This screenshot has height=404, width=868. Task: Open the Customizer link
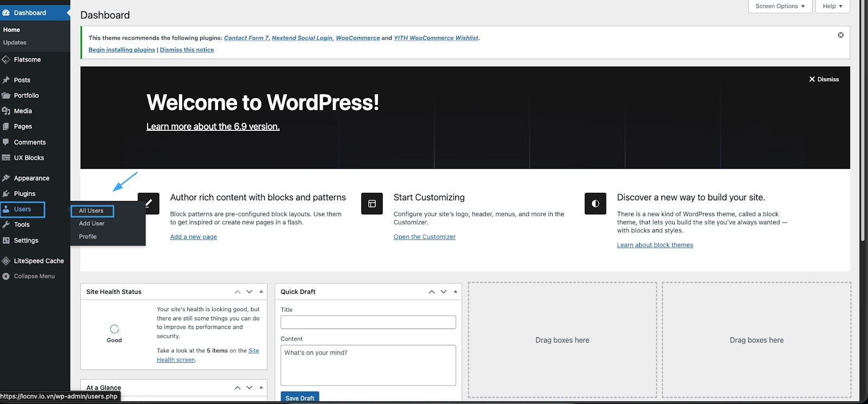click(424, 237)
